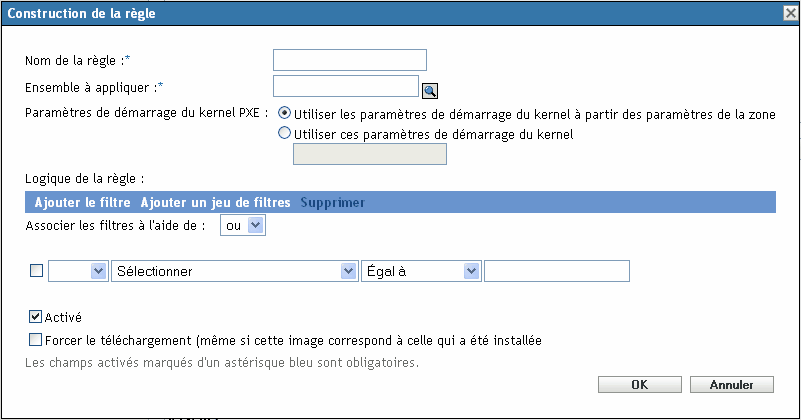The image size is (801, 420).
Task: Click the Ensemble à appliquer text field
Action: 345,86
